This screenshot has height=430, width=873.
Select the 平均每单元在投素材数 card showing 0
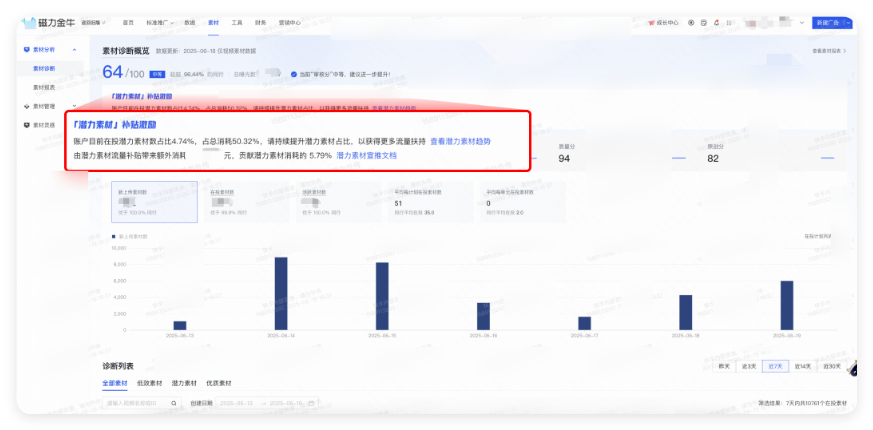523,202
